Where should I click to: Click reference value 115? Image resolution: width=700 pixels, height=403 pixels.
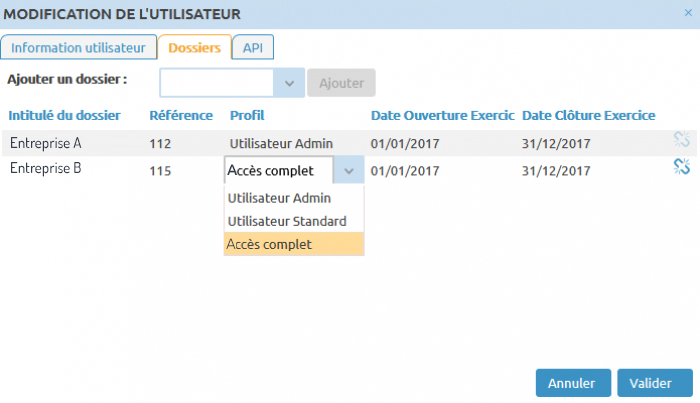tap(160, 171)
